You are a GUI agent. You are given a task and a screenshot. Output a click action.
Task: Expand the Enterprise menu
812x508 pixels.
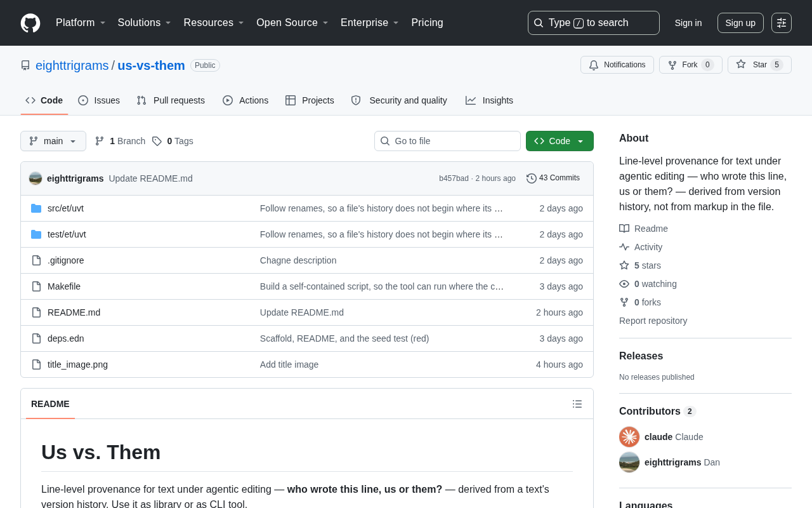click(370, 23)
